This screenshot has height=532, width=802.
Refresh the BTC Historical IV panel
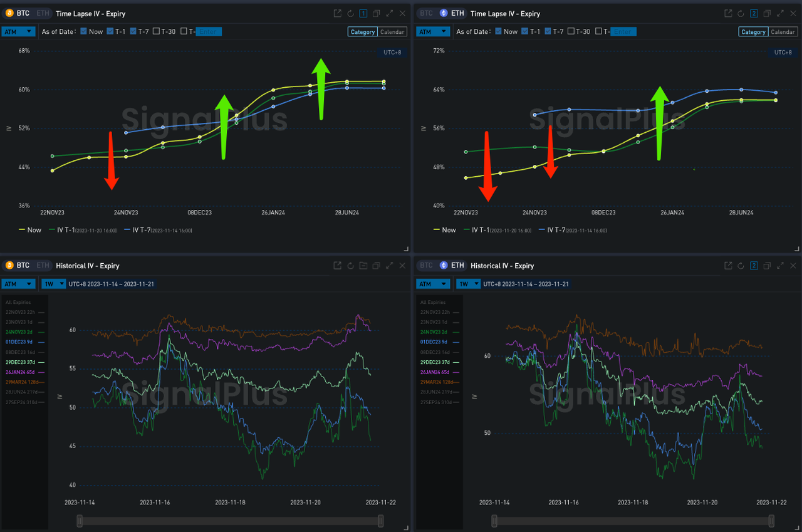[351, 266]
